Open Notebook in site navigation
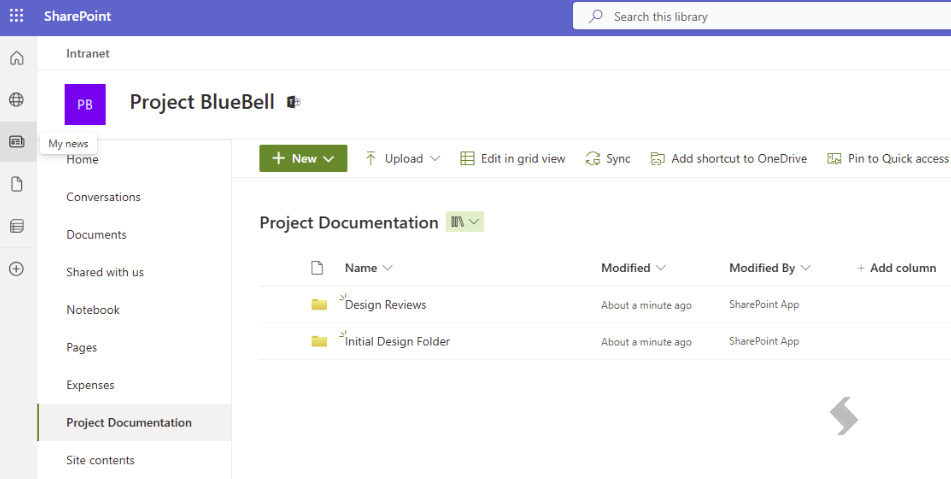 point(93,310)
